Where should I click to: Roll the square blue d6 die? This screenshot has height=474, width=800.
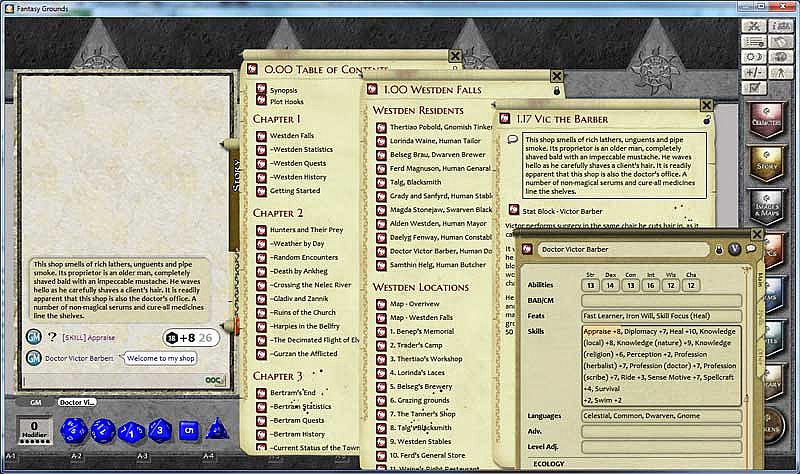tap(188, 431)
